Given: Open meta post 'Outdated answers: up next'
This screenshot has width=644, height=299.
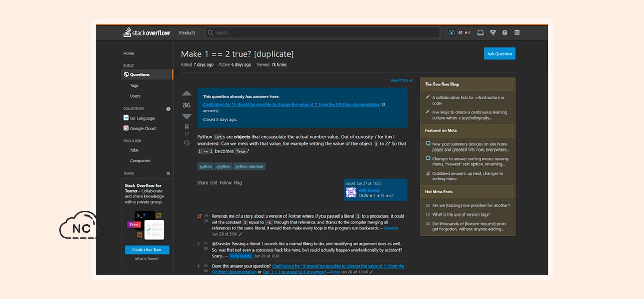Looking at the screenshot, I should (467, 176).
